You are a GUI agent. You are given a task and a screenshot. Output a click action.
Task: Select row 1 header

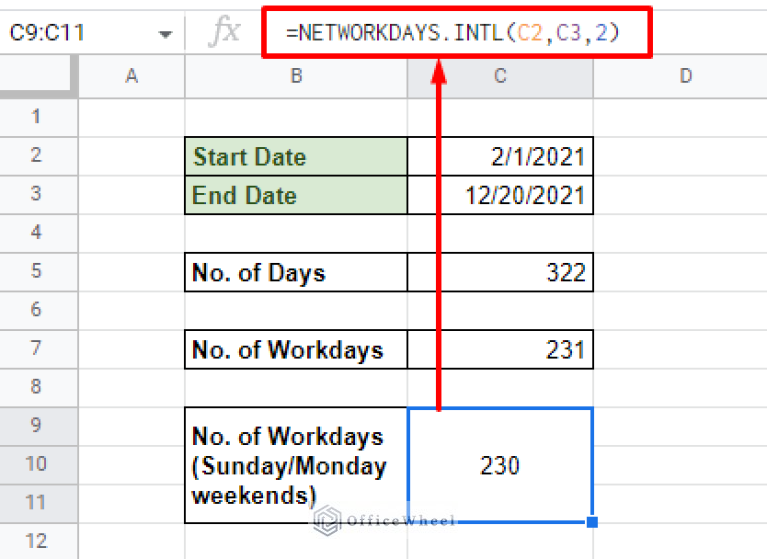click(x=38, y=117)
